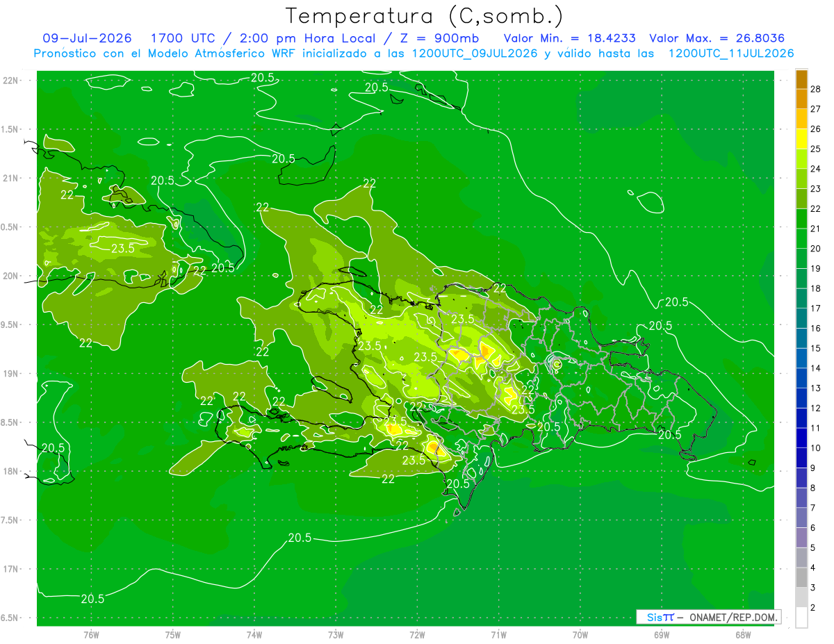Click the dark blue swatch between 10 and 11

801,438
